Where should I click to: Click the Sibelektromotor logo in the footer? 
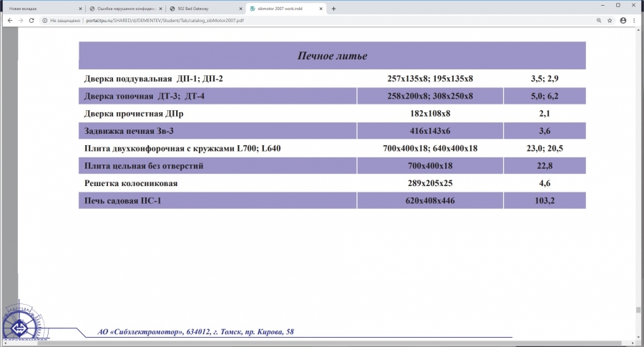(21, 326)
